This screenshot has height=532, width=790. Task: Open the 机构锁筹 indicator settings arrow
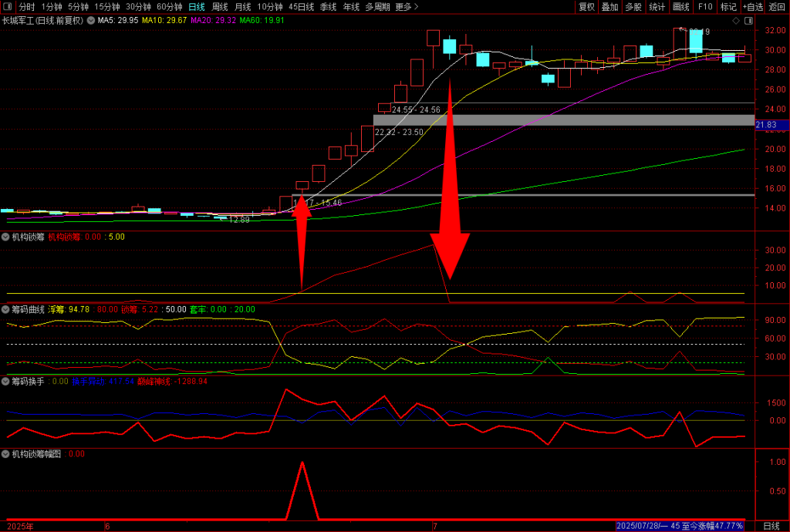(x=5, y=237)
